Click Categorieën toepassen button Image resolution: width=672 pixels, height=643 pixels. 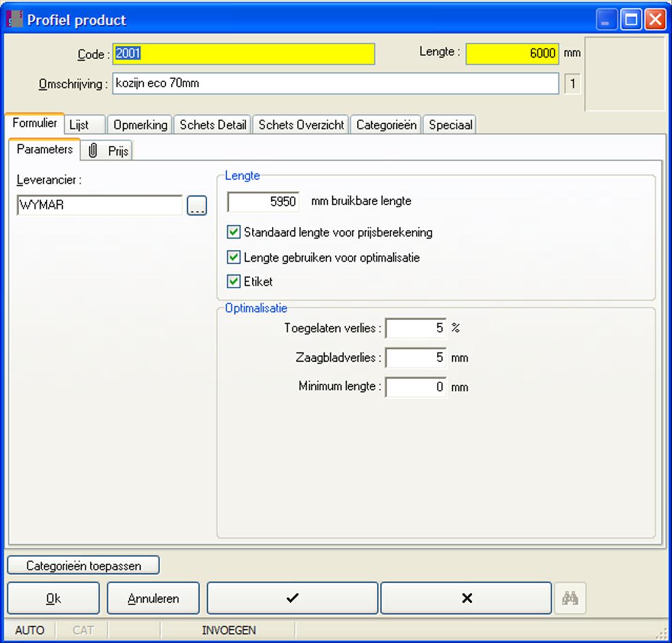tap(83, 565)
